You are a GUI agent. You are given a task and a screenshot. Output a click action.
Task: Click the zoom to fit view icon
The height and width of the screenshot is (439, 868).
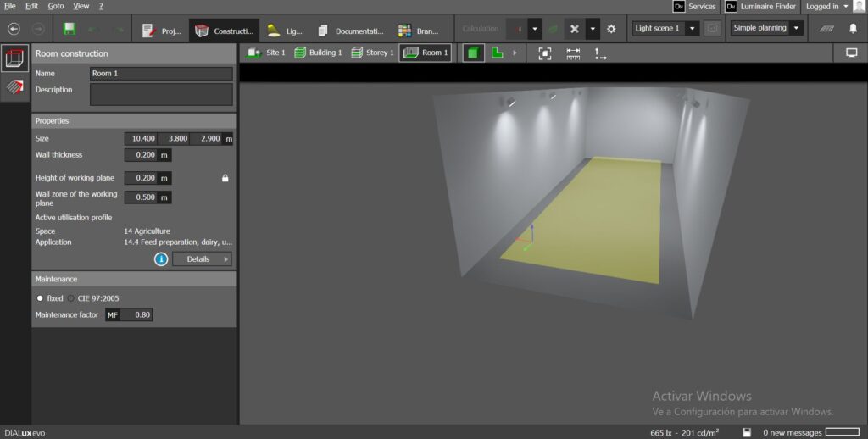pos(545,53)
